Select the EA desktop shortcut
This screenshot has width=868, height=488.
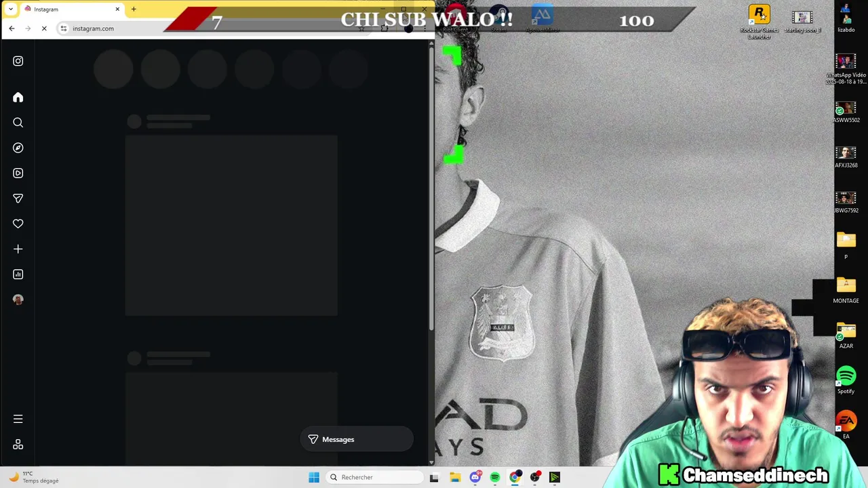846,426
